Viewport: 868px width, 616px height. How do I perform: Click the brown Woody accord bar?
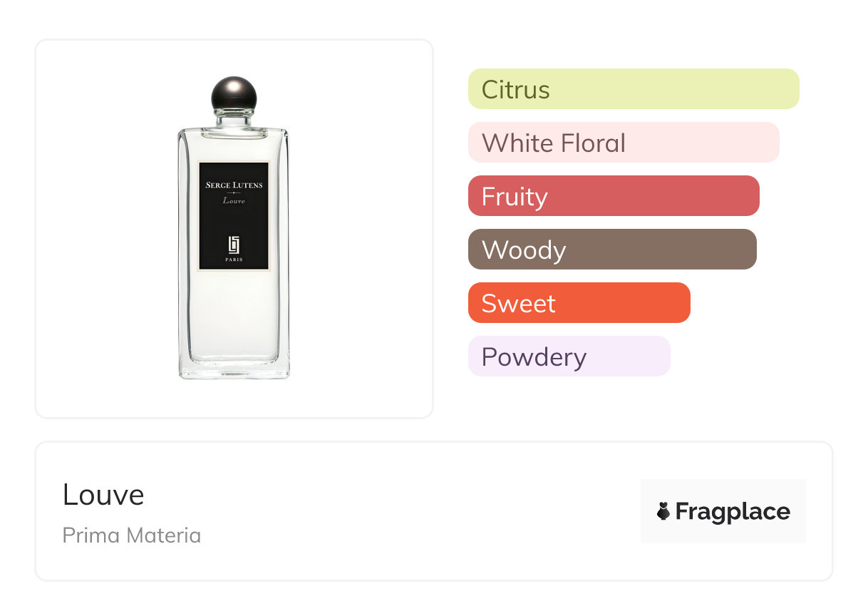[611, 250]
